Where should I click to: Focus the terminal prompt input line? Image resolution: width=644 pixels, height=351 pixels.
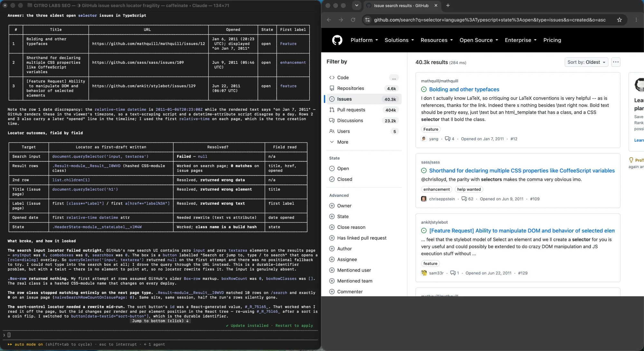pos(161,335)
